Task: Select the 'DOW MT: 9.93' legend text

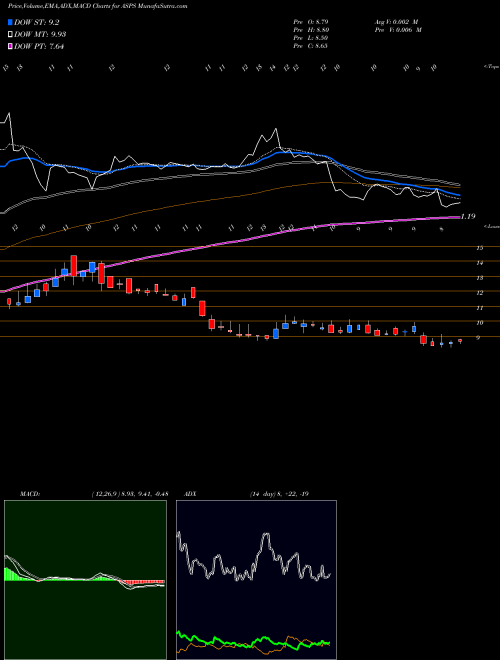Action: point(40,34)
